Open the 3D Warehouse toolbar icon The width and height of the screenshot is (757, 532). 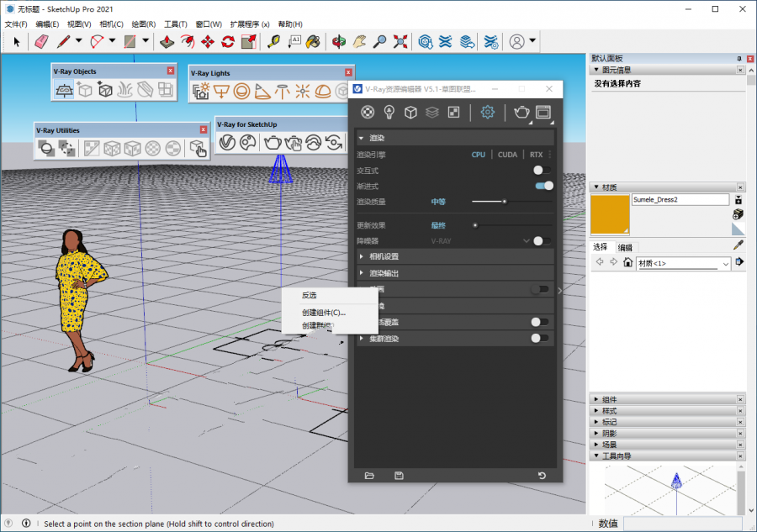click(426, 42)
